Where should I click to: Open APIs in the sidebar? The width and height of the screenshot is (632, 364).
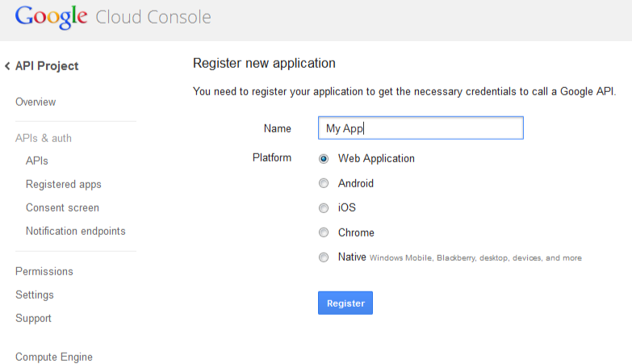click(x=36, y=161)
